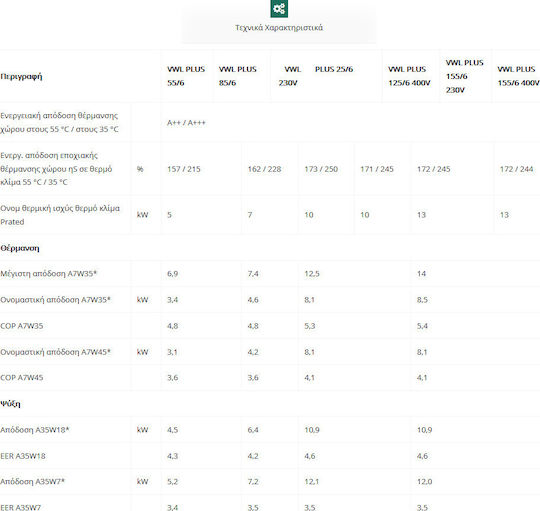540x511 pixels.
Task: Select the Απόδοση A35W7* row label
Action: 32,481
